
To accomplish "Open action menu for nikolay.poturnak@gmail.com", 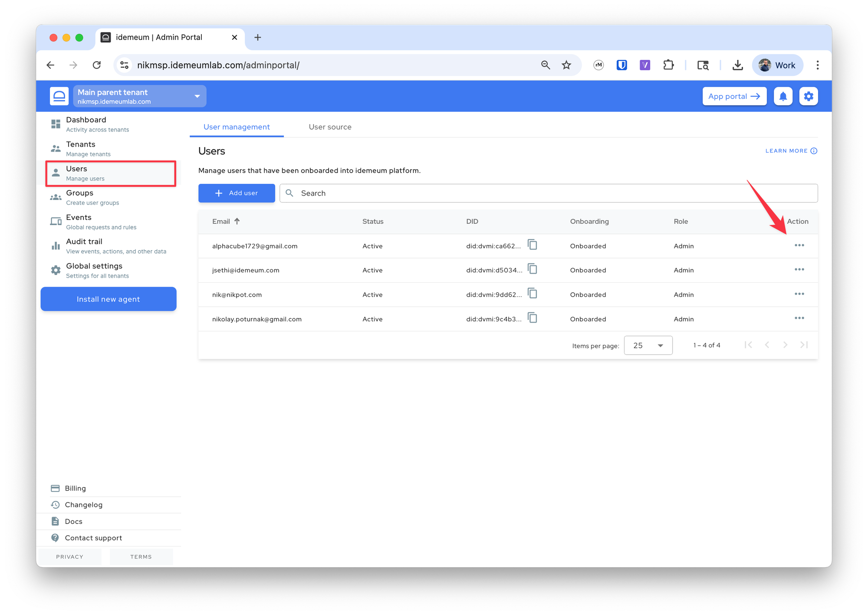I will pyautogui.click(x=799, y=318).
